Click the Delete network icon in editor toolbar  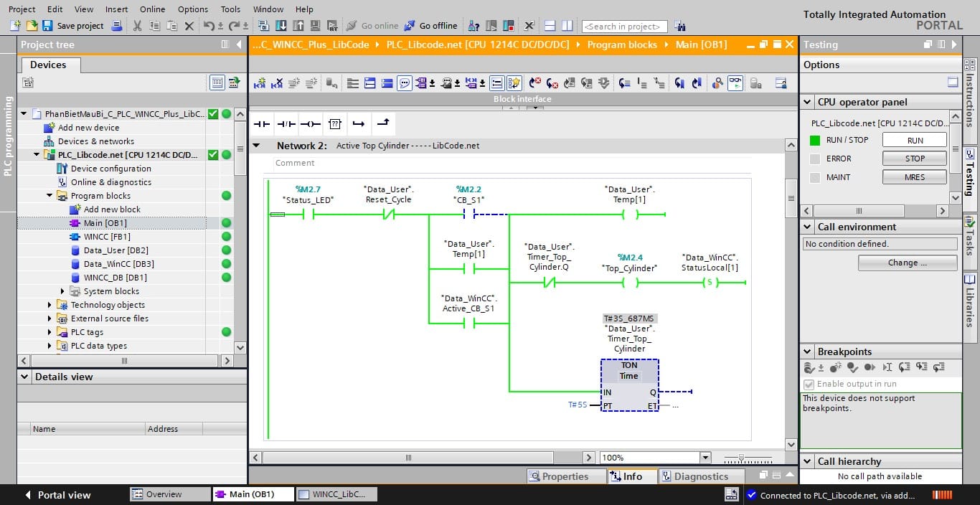pyautogui.click(x=277, y=83)
